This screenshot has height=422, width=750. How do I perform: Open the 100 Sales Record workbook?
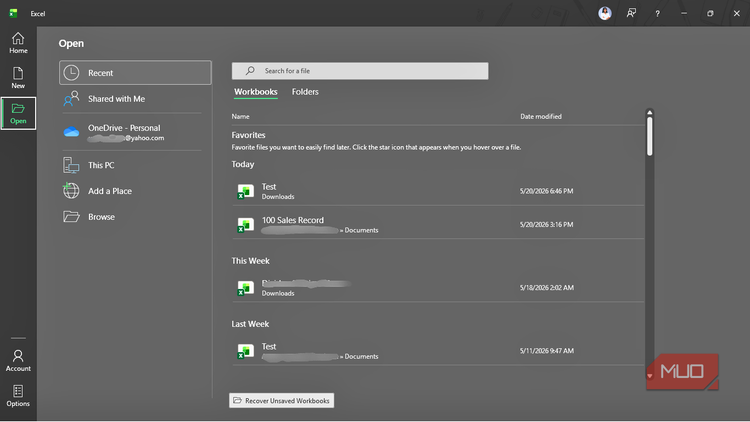pyautogui.click(x=438, y=224)
